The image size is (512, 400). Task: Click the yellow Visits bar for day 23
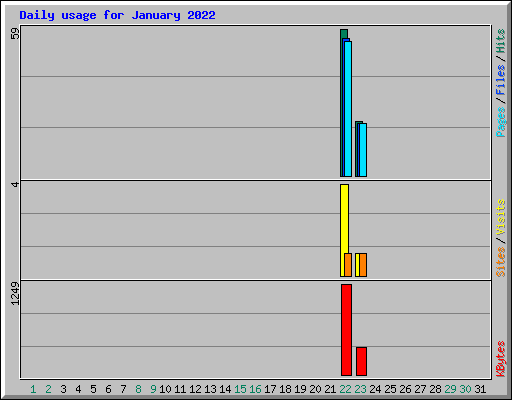(357, 265)
